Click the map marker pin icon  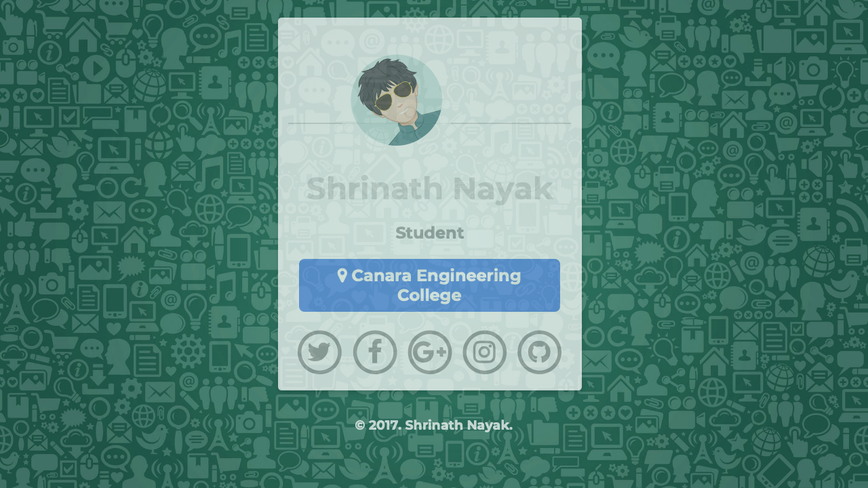(x=342, y=275)
